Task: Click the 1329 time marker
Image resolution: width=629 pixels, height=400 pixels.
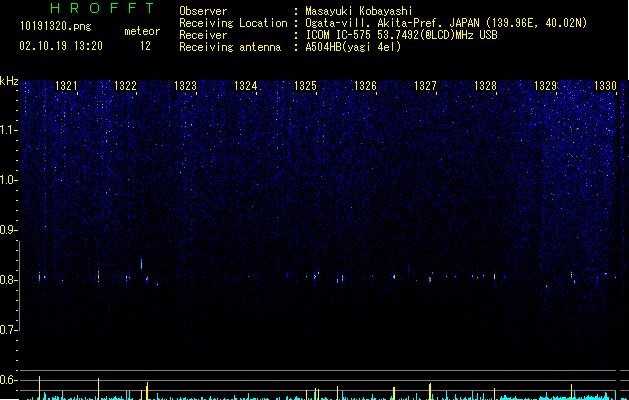Action: [546, 86]
